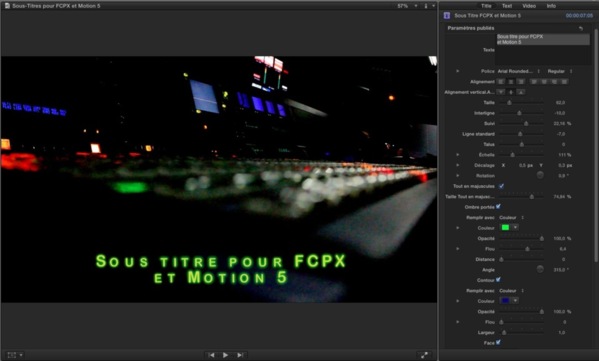The width and height of the screenshot is (599, 361).
Task: Uncheck the Contour checkbox
Action: point(498,280)
